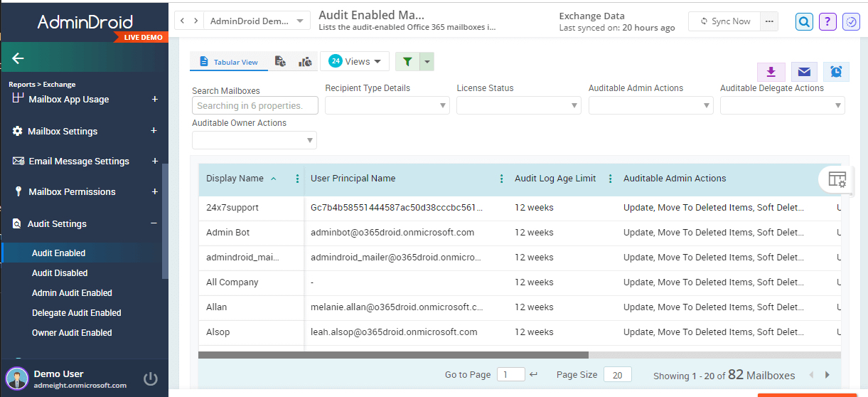Switch to the chart view icon
This screenshot has width=868, height=397.
(305, 62)
